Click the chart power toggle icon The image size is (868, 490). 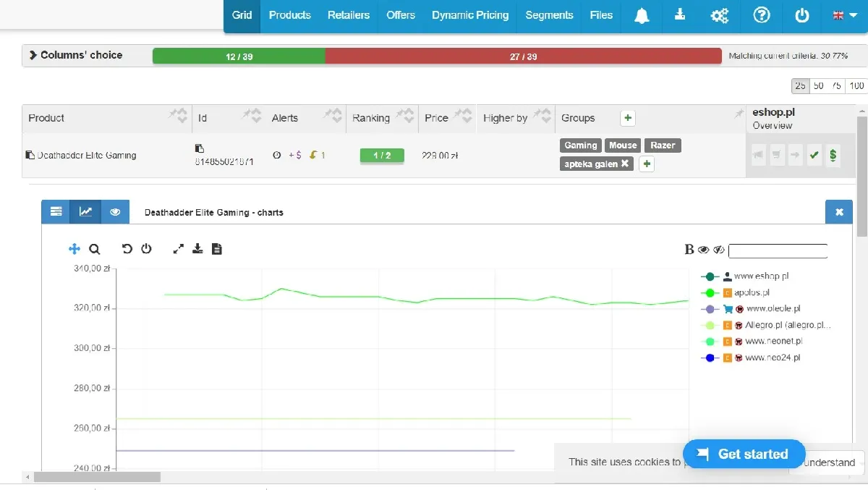coord(146,249)
